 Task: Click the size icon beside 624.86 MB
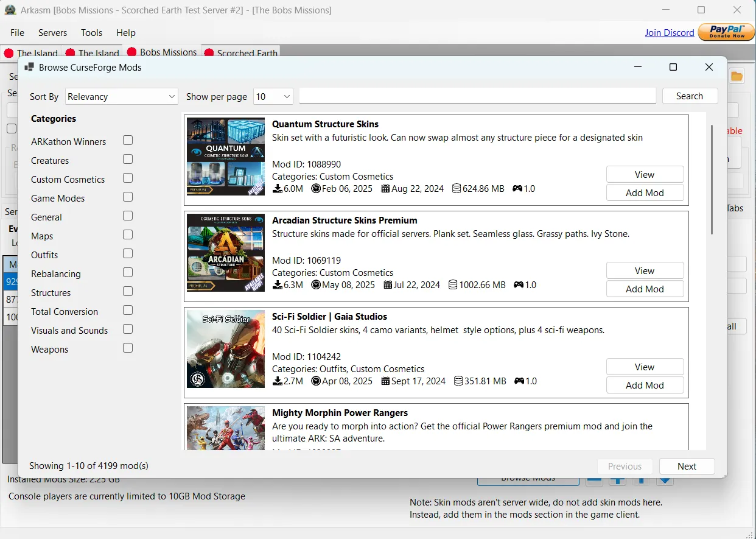click(x=457, y=189)
